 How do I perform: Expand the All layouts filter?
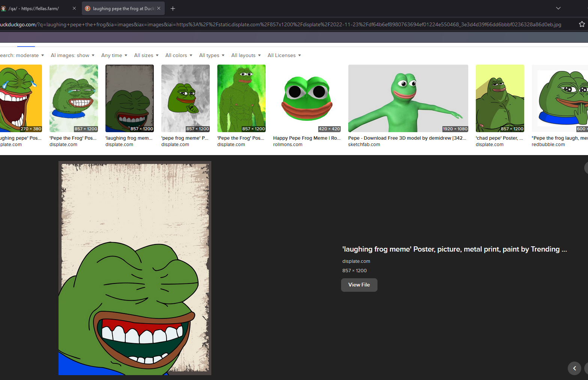coord(246,56)
